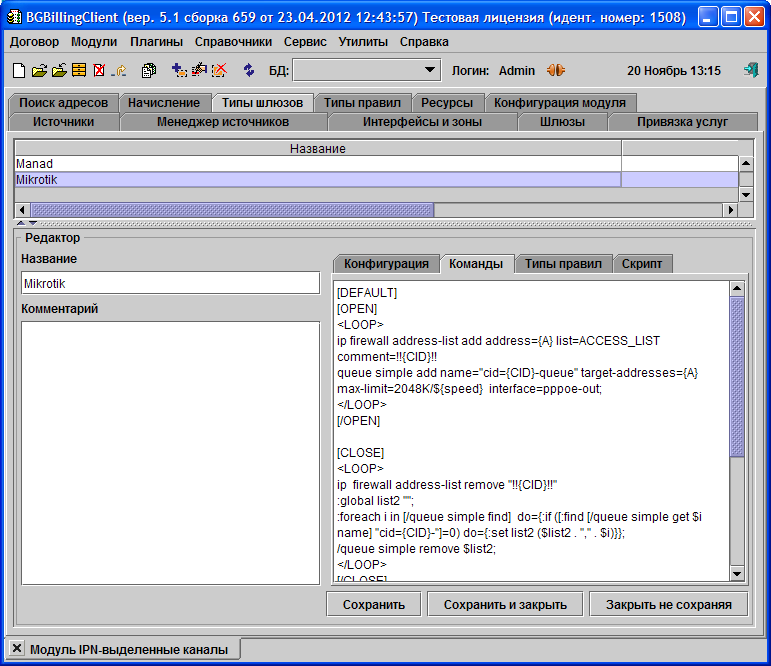The width and height of the screenshot is (771, 666).
Task: Click the commands editor vertical scrollbar thumb
Action: pos(737,377)
